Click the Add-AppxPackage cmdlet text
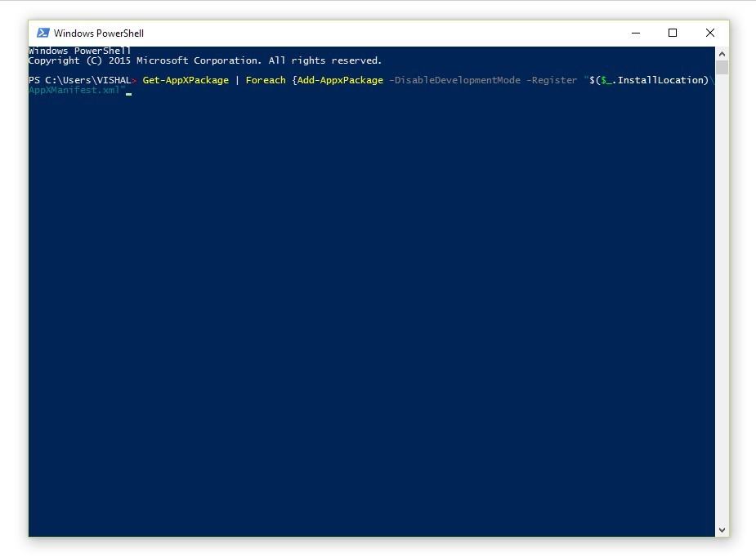This screenshot has height=558, width=756. pos(340,80)
